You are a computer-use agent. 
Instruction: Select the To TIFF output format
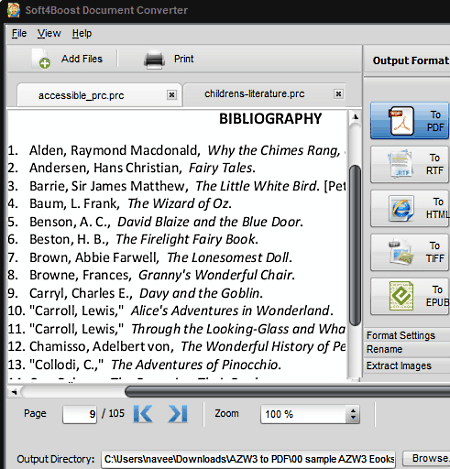410,252
